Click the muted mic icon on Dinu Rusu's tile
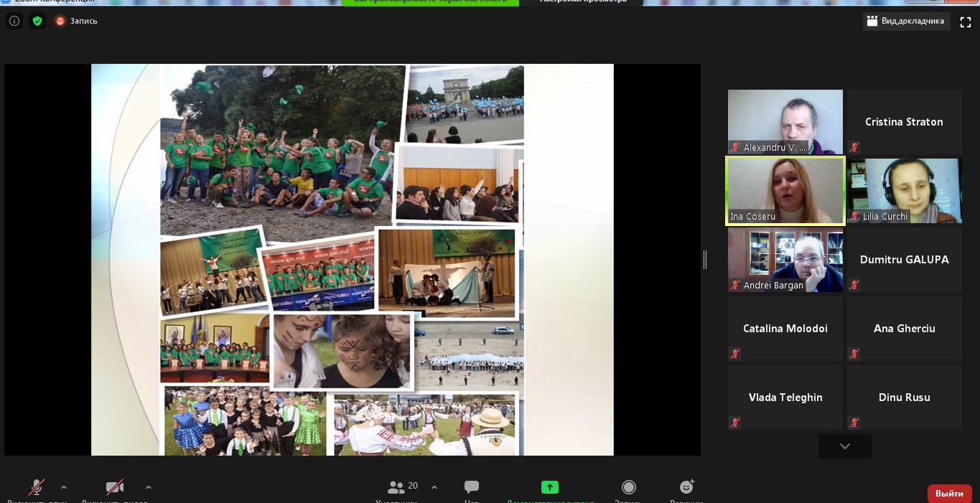This screenshot has width=980, height=503. 854,423
